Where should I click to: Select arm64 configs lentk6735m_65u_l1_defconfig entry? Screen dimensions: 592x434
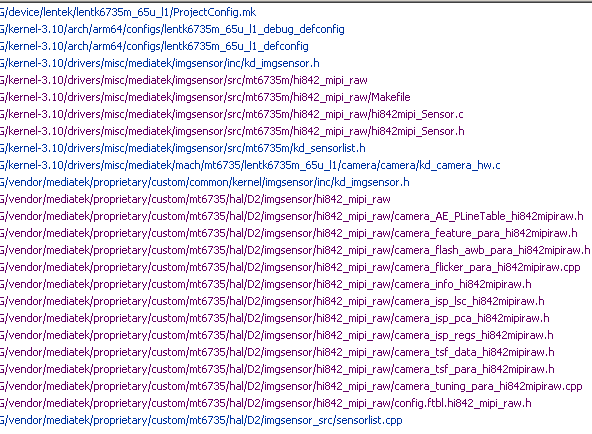coord(154,46)
